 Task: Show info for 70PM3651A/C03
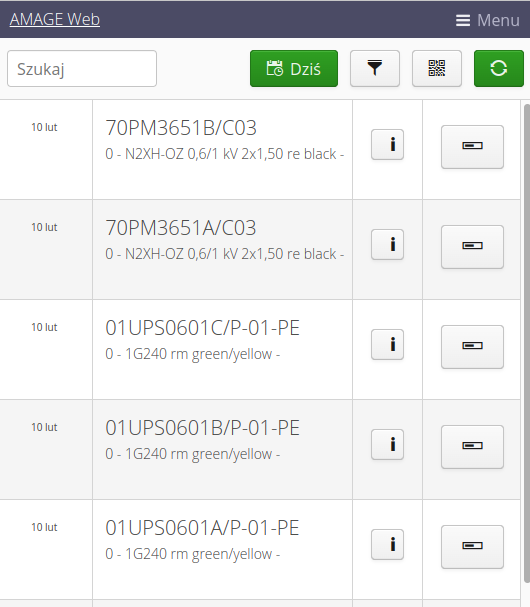coord(388,244)
